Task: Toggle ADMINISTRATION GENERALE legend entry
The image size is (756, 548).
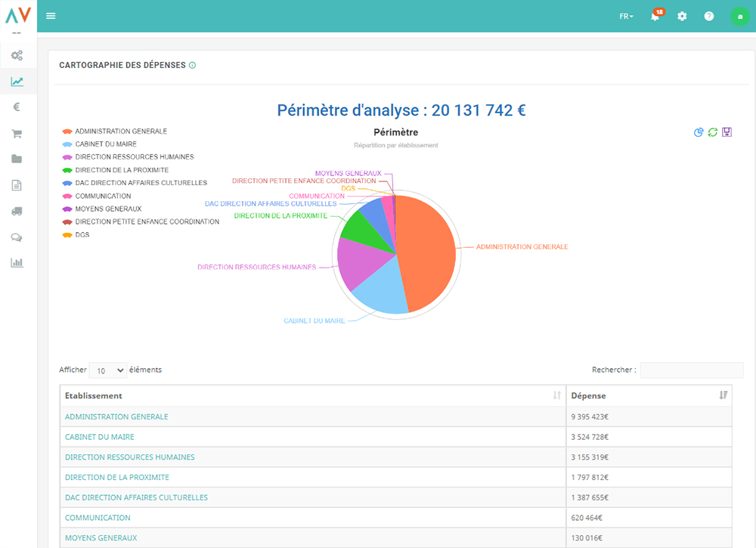Action: coord(115,131)
